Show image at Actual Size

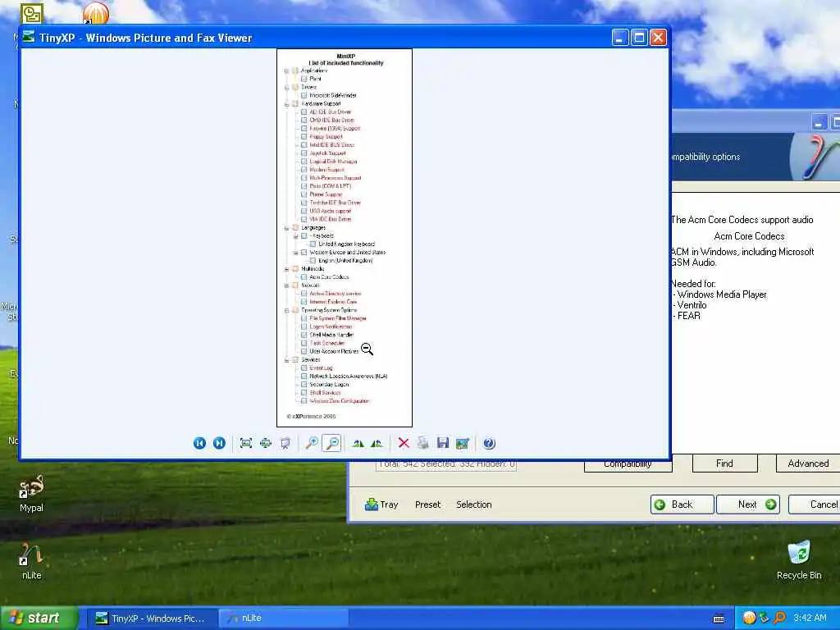point(266,443)
